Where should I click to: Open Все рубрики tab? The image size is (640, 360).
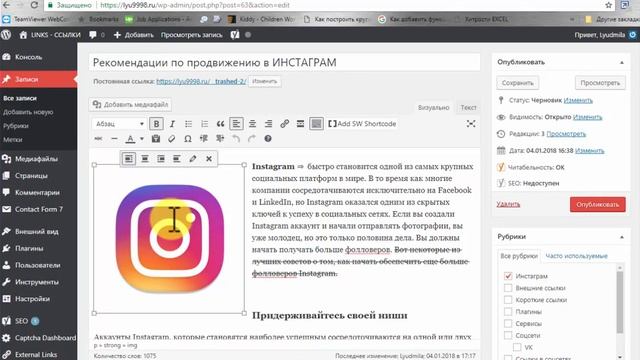519,256
